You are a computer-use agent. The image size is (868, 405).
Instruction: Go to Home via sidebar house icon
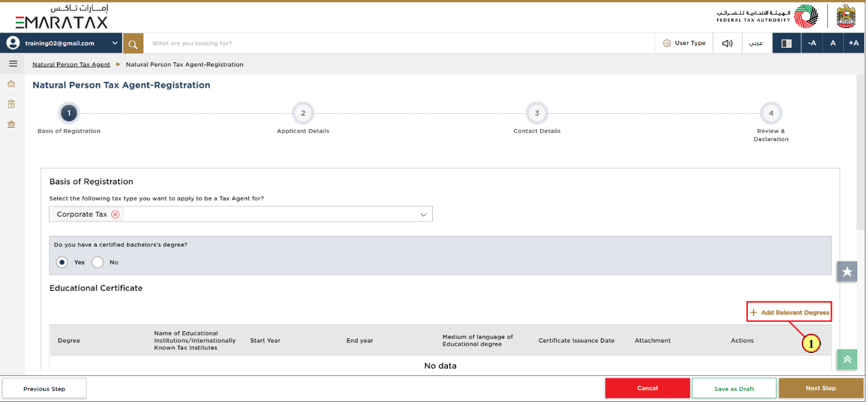11,84
